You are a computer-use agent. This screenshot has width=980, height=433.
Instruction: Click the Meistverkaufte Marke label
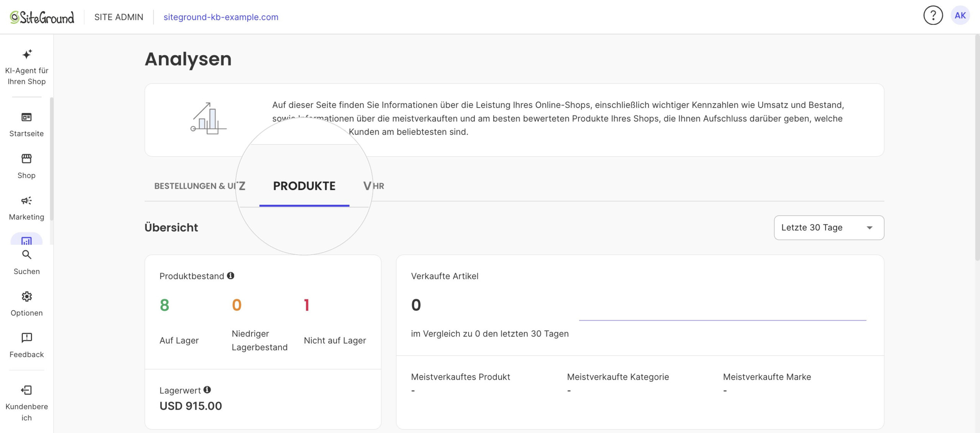tap(767, 377)
